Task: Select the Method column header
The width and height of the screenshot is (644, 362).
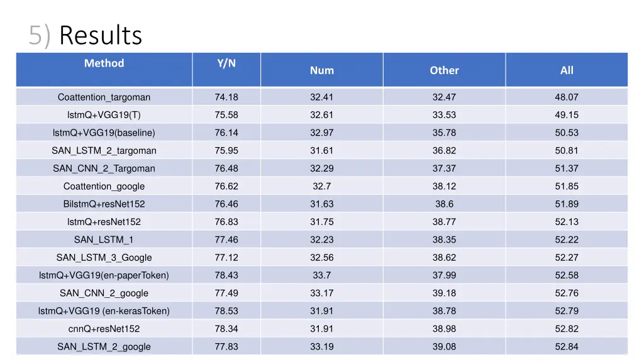Action: (x=104, y=63)
